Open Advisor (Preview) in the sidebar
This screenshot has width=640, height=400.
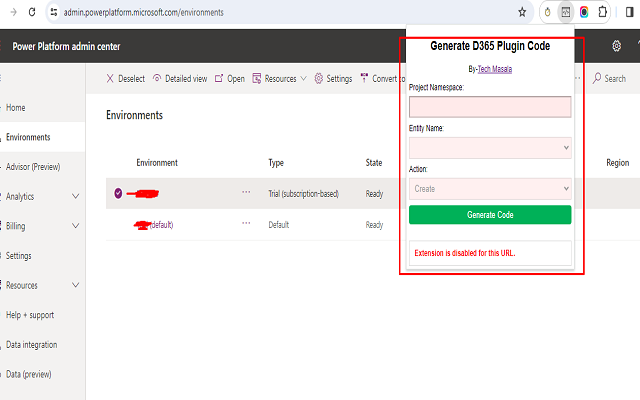tap(33, 167)
